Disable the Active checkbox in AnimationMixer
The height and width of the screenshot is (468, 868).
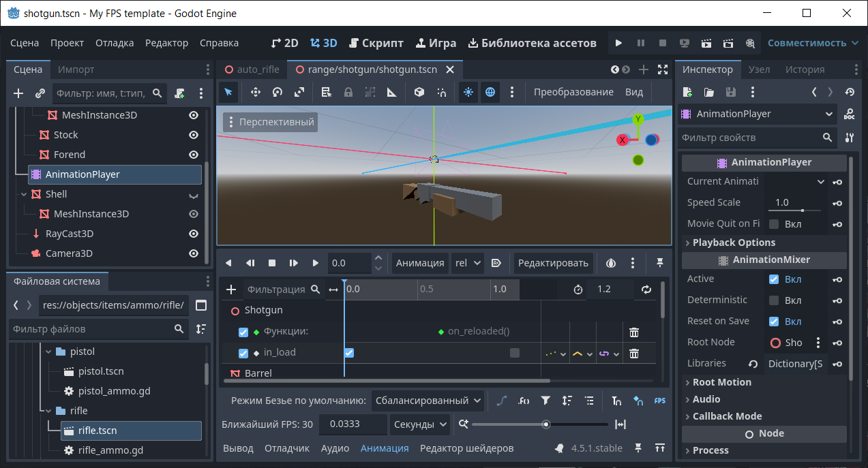(x=774, y=279)
